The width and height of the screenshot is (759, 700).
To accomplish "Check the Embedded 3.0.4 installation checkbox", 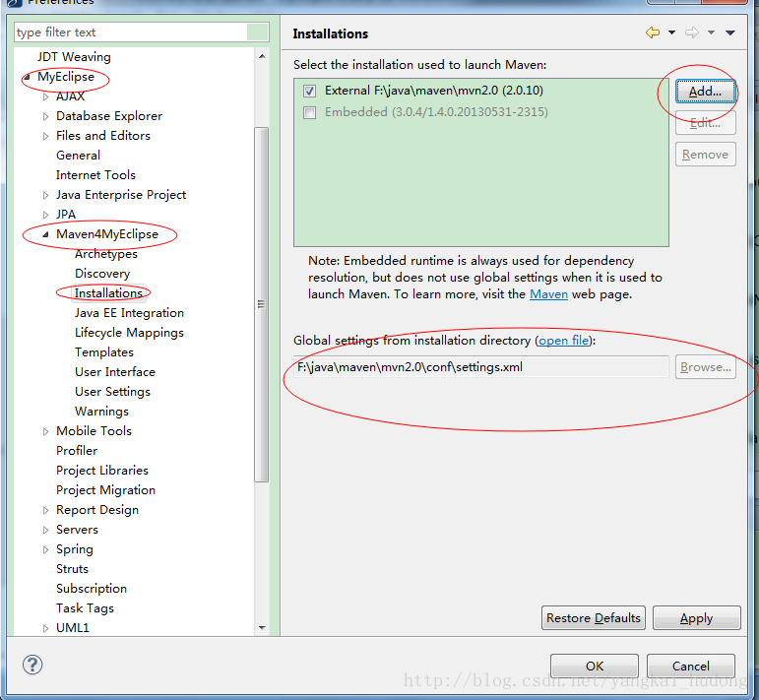I will tap(309, 113).
